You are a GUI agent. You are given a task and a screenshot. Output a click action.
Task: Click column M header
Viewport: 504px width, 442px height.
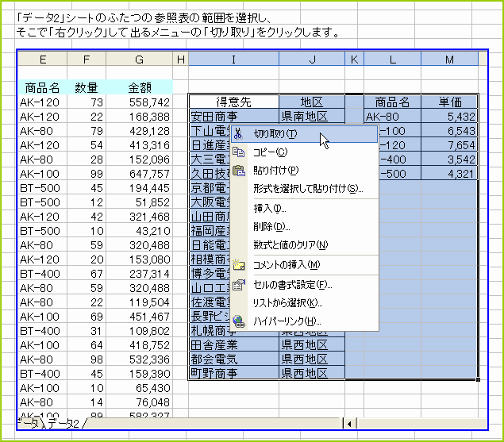pos(449,59)
